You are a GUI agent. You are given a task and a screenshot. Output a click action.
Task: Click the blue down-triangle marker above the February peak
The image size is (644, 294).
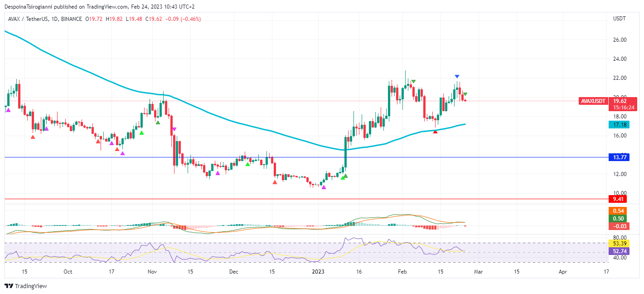457,77
